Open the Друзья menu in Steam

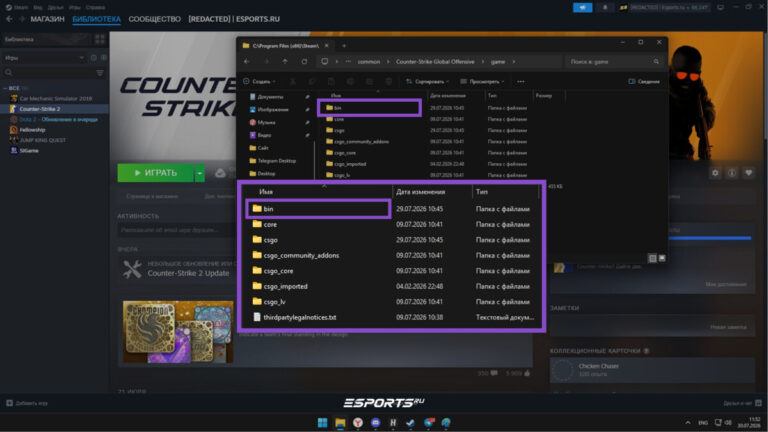pos(55,7)
